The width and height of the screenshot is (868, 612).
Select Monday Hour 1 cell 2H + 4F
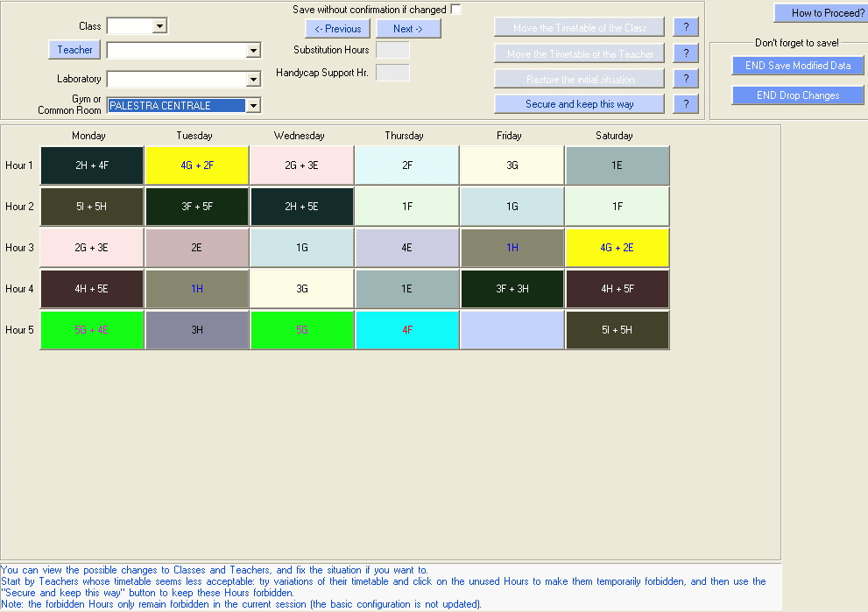click(92, 165)
